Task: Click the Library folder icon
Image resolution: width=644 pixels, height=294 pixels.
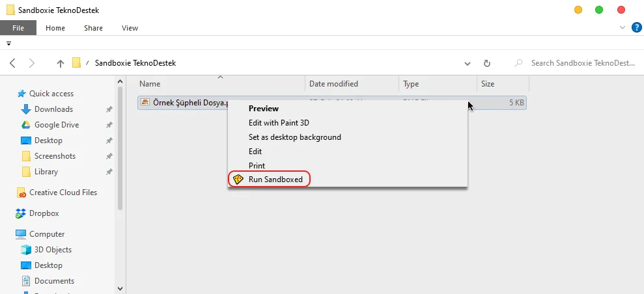Action: pyautogui.click(x=26, y=172)
